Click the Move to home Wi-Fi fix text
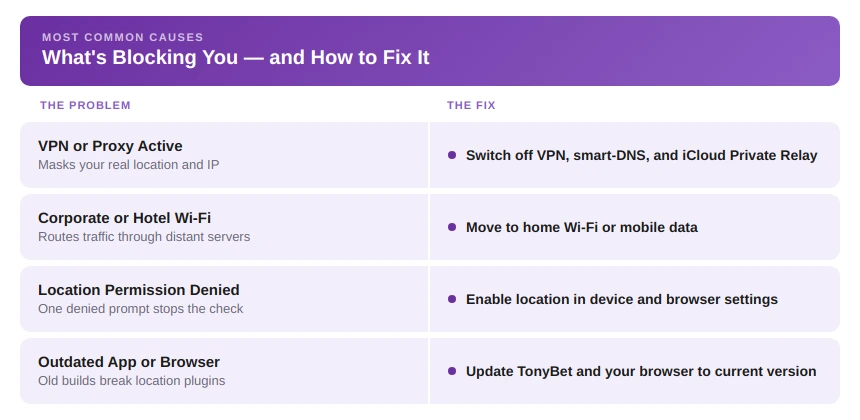The image size is (860, 420). click(x=582, y=227)
